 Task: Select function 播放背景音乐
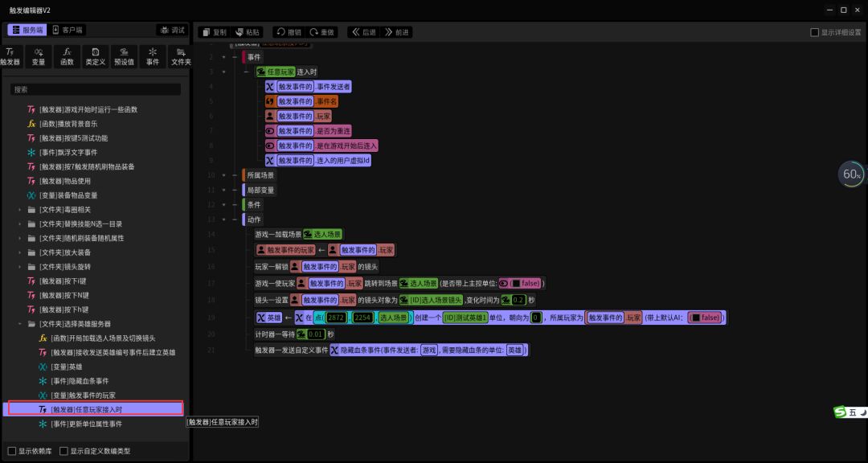click(68, 124)
